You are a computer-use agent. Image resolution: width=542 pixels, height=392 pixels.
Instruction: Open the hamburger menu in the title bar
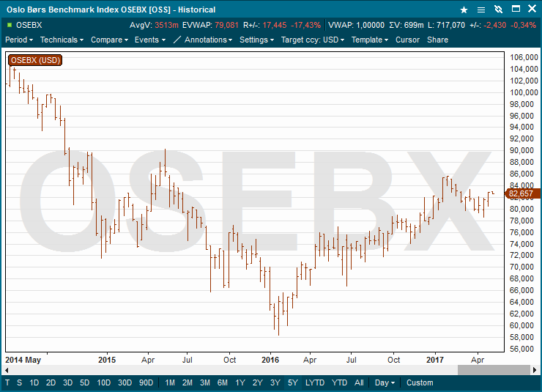click(480, 10)
